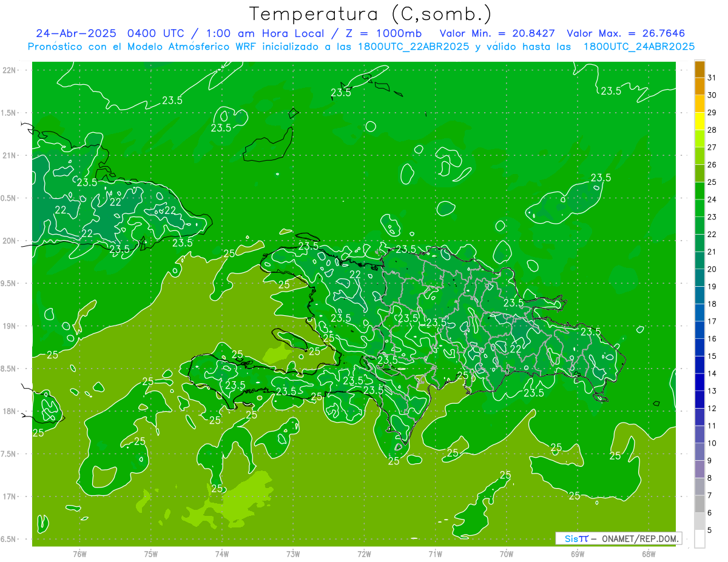Viewport: 728px width, 562px height.
Task: Click the "74W" longitude axis label
Action: click(x=222, y=554)
